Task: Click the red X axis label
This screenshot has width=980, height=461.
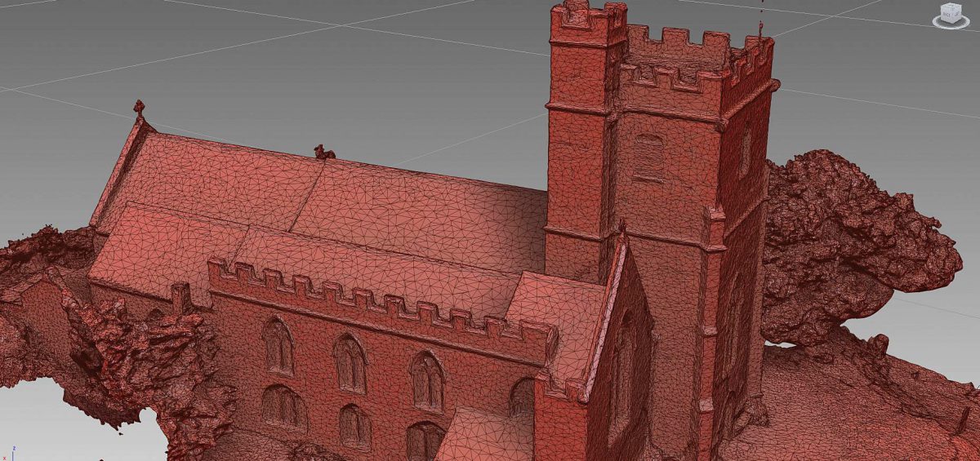Action: click(x=4, y=458)
